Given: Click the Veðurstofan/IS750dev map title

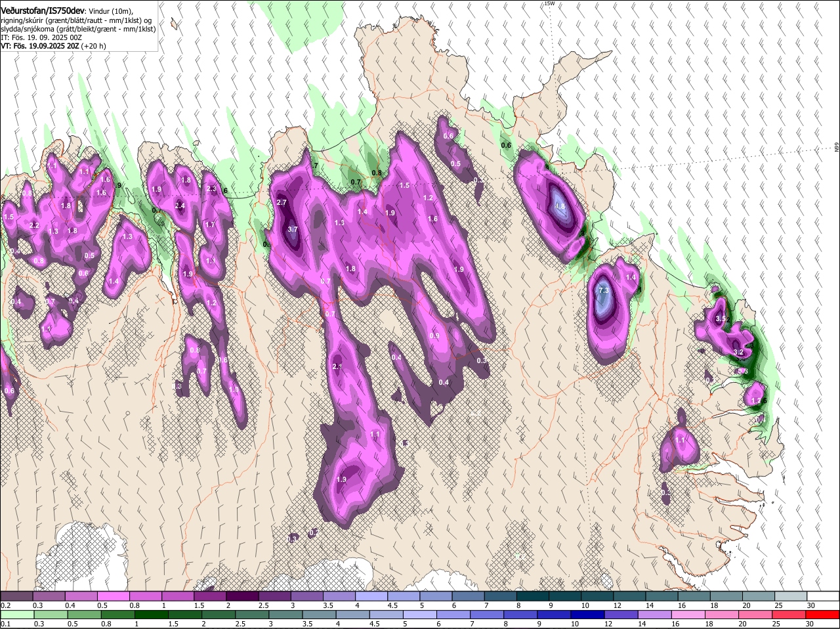Looking at the screenshot, I should click(x=43, y=11).
